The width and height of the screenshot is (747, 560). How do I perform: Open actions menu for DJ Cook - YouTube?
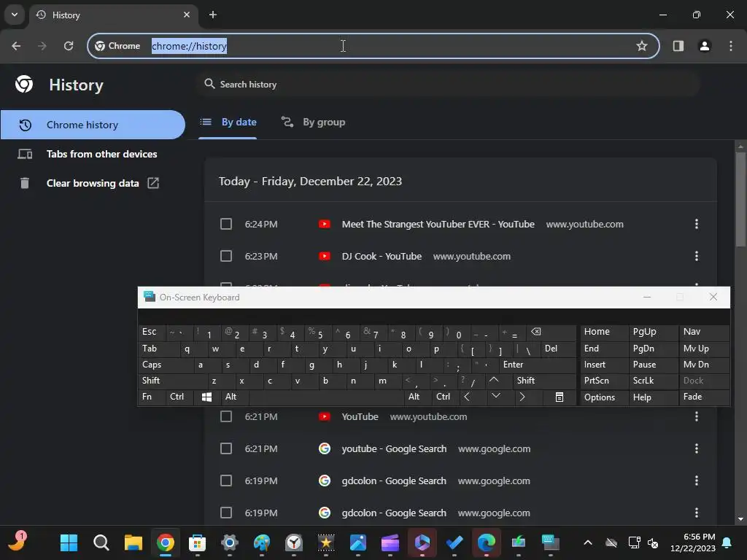[x=697, y=256]
